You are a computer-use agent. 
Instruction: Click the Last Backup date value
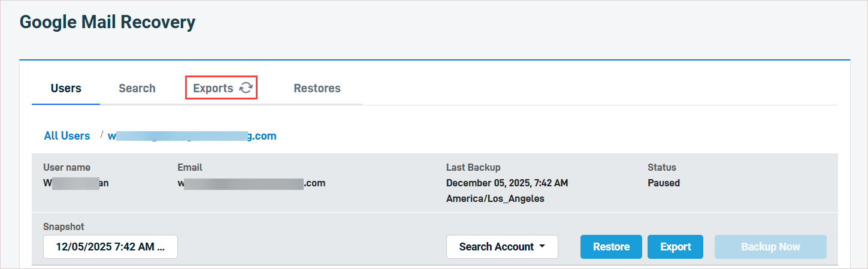[x=507, y=183]
